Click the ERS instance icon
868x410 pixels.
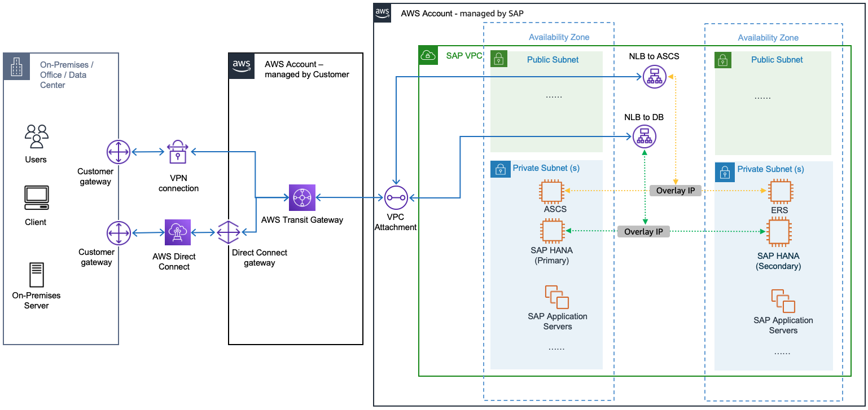pos(781,192)
